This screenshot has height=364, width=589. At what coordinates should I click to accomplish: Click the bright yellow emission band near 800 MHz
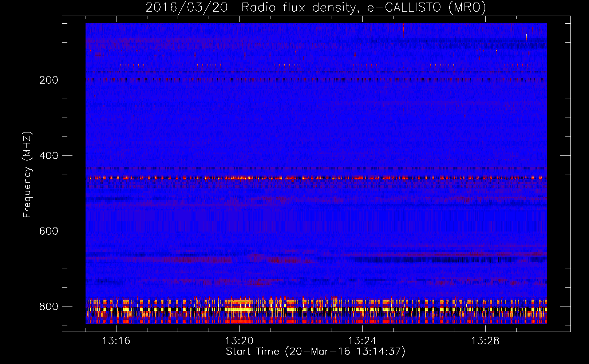click(x=316, y=309)
